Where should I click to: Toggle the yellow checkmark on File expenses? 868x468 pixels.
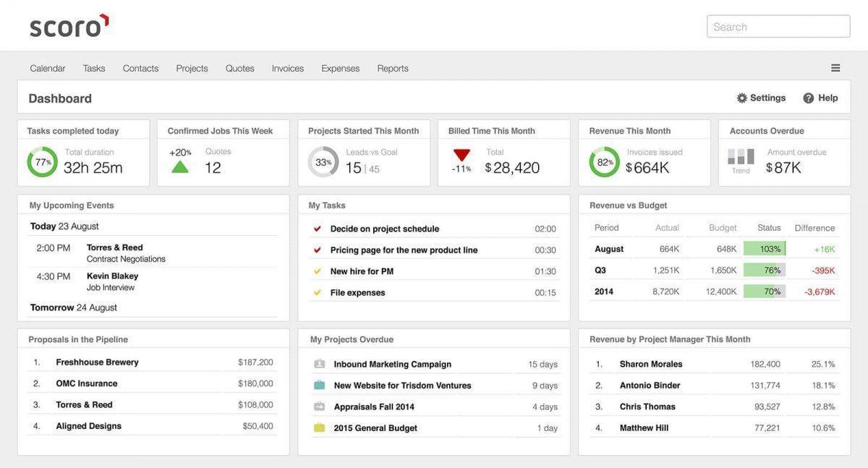[x=317, y=292]
